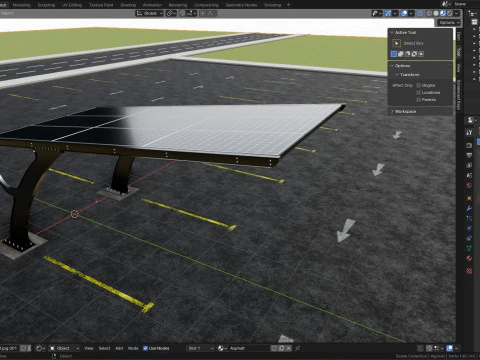Collapse the Transform subpanel
480x360 pixels.
pos(397,75)
